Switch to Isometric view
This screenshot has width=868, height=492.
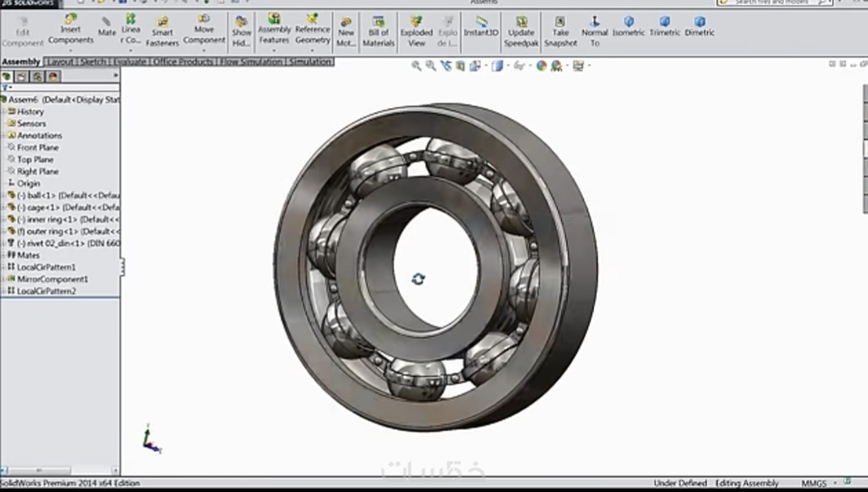[x=628, y=27]
